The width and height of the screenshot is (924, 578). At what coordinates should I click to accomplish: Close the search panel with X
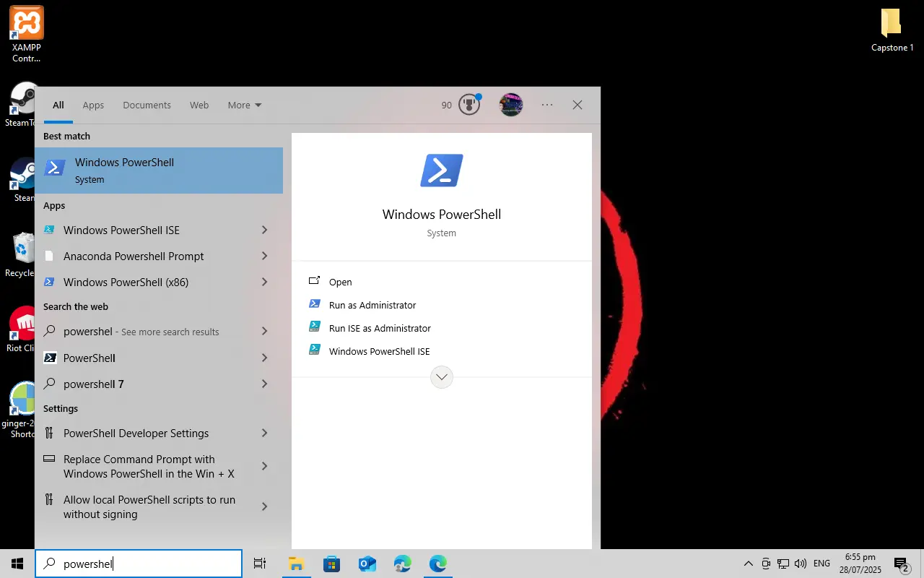coord(577,105)
